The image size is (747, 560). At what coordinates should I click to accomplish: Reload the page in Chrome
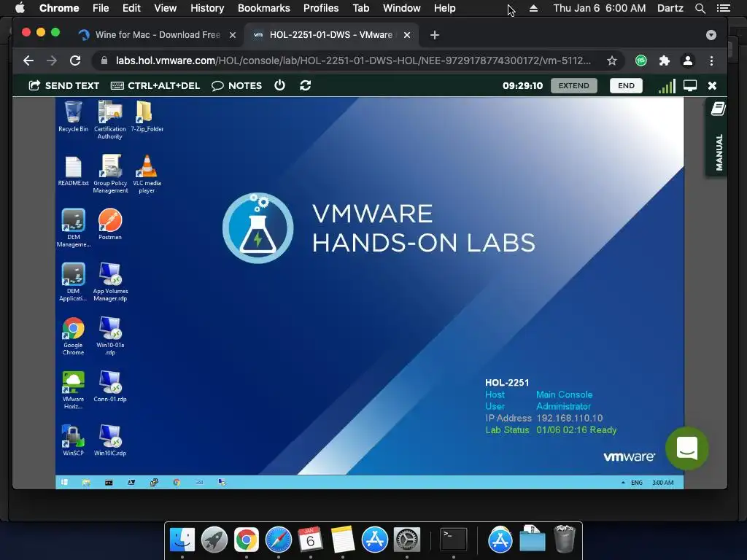pyautogui.click(x=75, y=61)
